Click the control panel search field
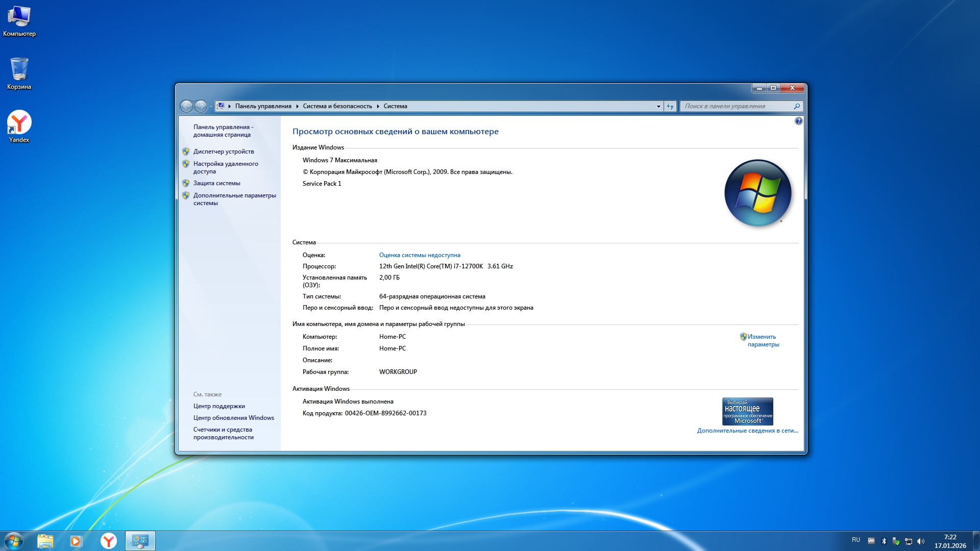 click(x=737, y=106)
